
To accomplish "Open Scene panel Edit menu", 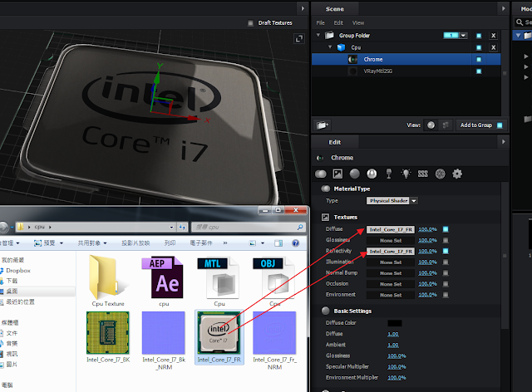I will tap(338, 22).
